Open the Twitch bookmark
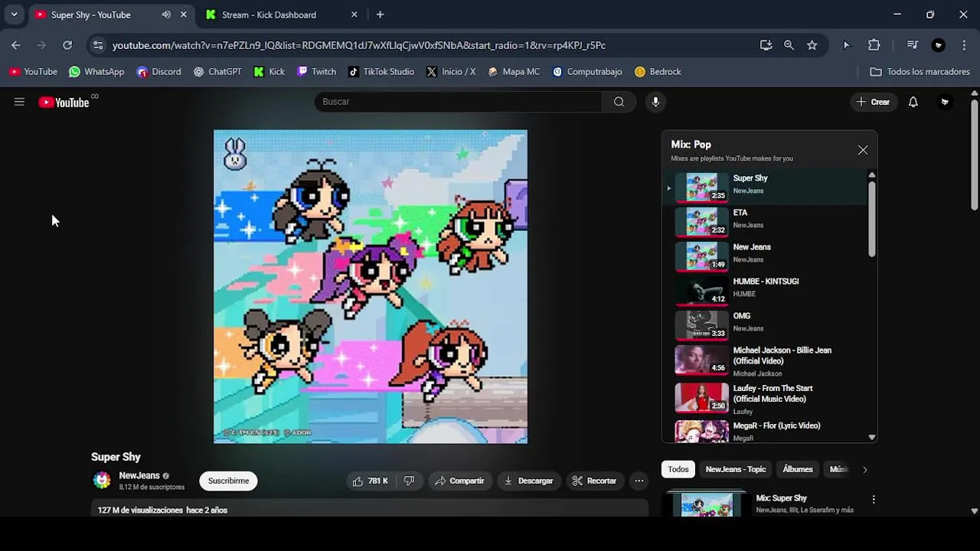The width and height of the screenshot is (980, 551). point(316,72)
